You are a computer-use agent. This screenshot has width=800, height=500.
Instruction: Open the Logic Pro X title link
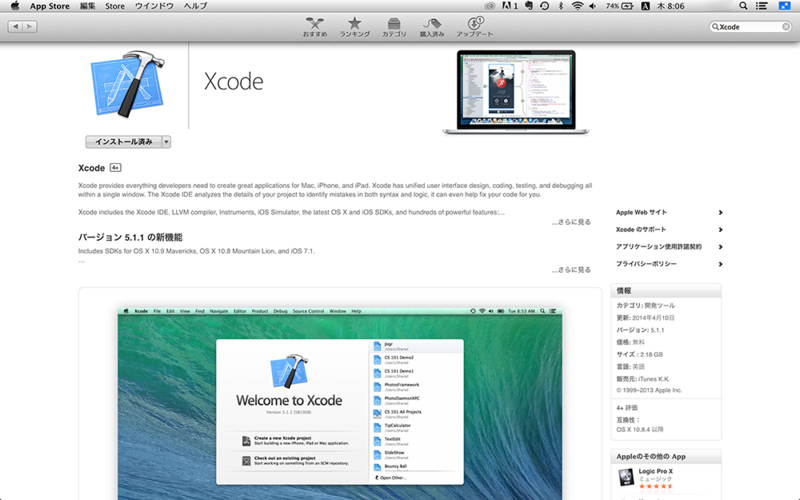[656, 471]
